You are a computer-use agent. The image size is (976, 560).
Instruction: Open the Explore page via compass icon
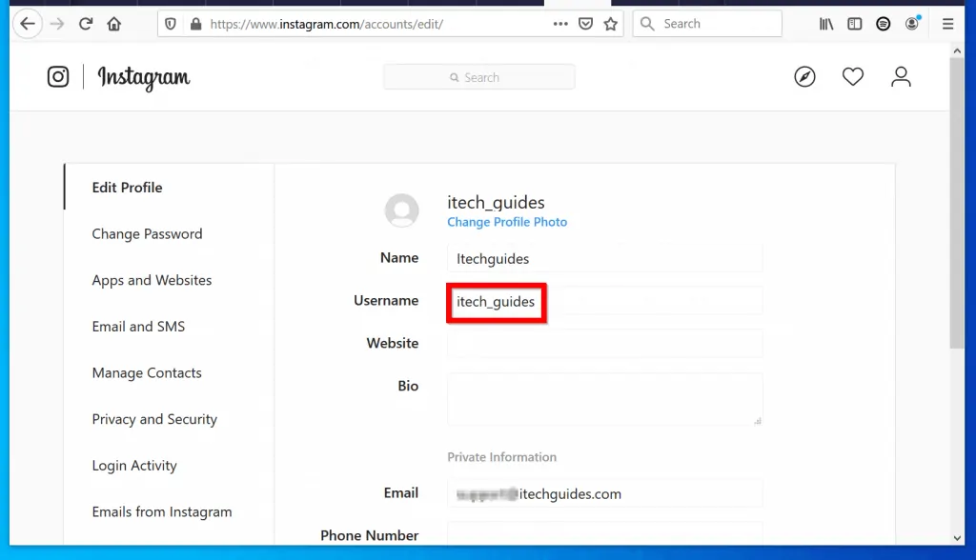pyautogui.click(x=805, y=76)
